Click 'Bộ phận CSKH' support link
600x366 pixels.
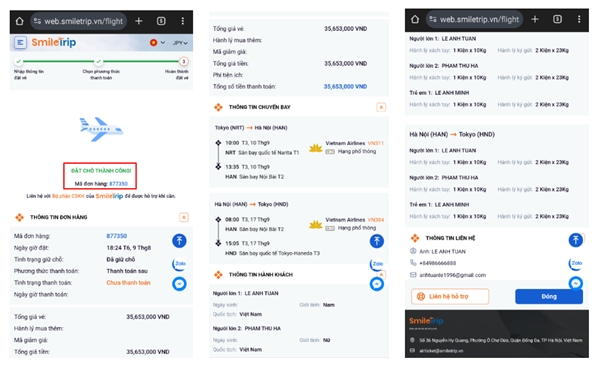click(x=68, y=196)
